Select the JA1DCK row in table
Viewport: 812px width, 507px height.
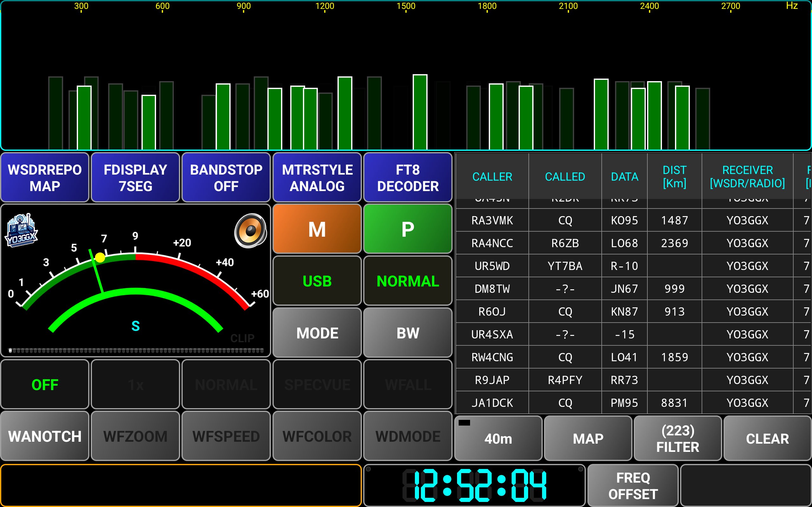pyautogui.click(x=492, y=403)
